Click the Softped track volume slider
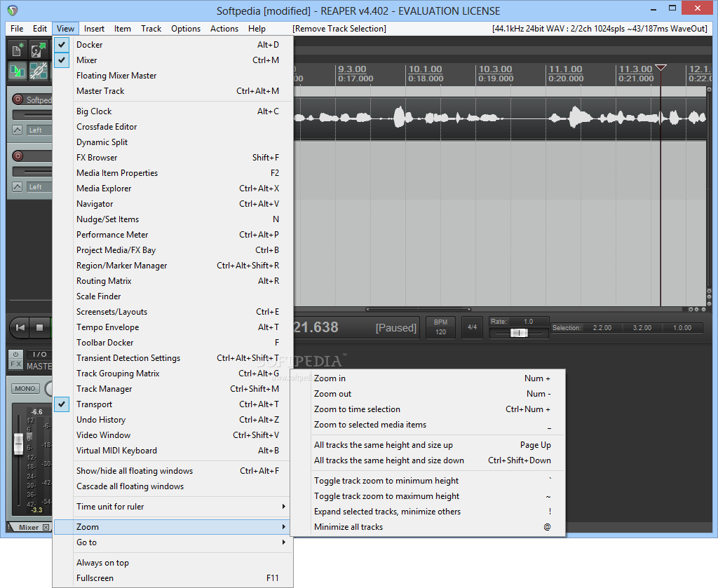The image size is (718, 588). pos(32,114)
